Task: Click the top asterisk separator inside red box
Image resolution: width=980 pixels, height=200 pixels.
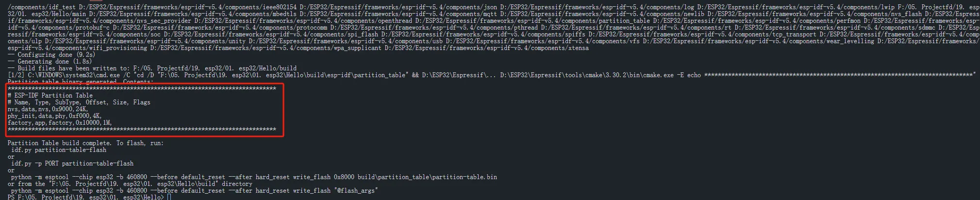Action: (142, 89)
